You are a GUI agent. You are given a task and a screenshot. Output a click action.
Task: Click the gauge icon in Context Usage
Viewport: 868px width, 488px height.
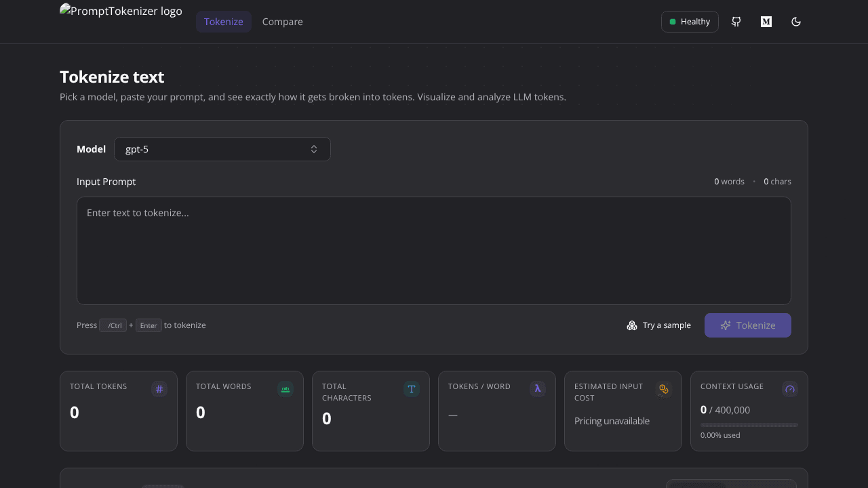tap(790, 389)
